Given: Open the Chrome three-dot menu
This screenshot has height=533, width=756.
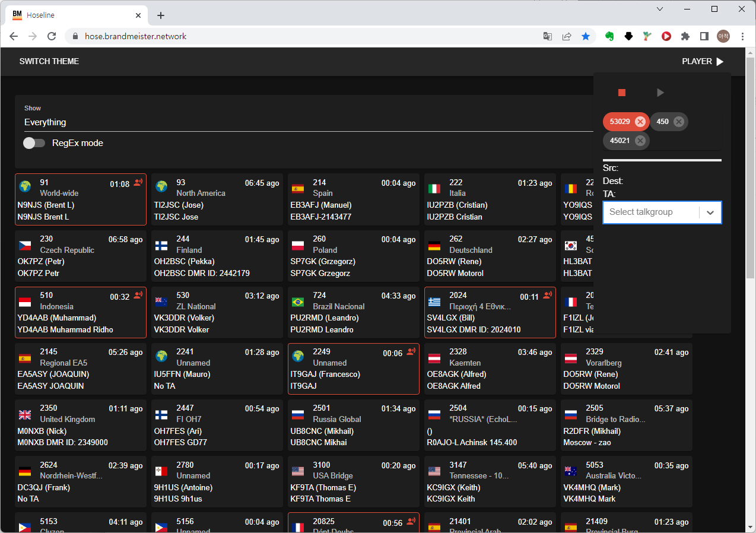Looking at the screenshot, I should click(742, 36).
